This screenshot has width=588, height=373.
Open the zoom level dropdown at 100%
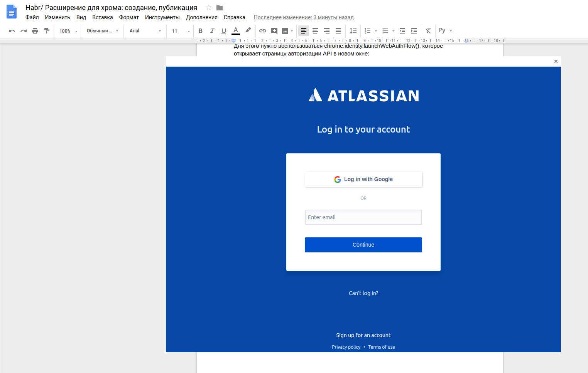click(x=68, y=31)
